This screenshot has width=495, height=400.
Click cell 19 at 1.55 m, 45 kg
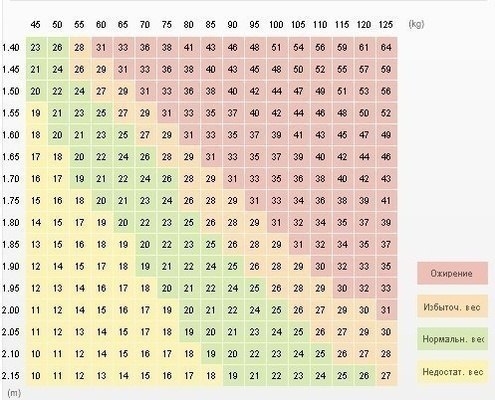click(36, 113)
